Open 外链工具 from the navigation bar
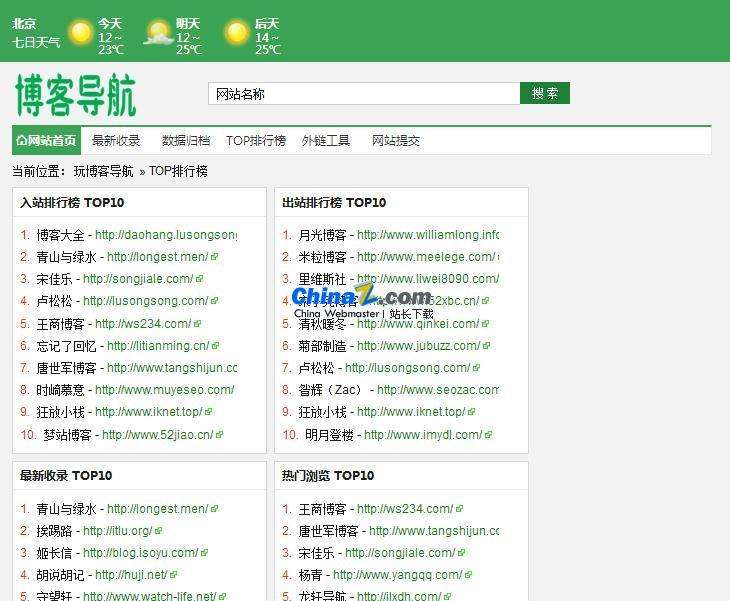Screen dimensions: 730x601 coord(326,141)
